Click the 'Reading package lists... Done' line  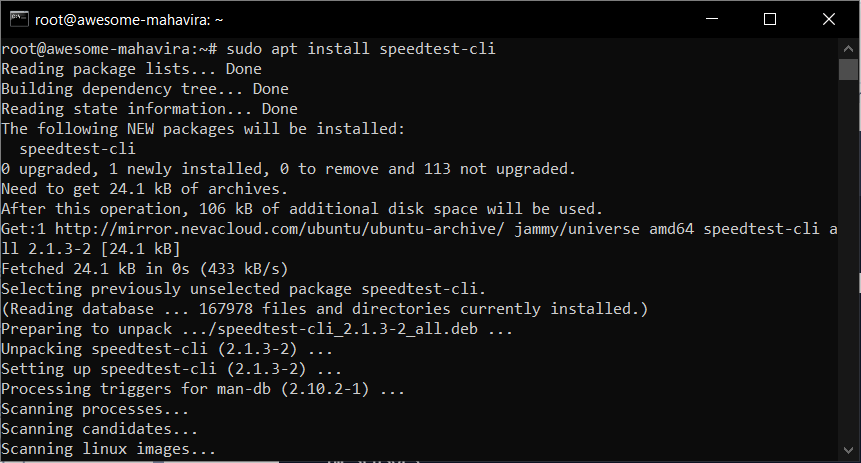click(x=132, y=69)
